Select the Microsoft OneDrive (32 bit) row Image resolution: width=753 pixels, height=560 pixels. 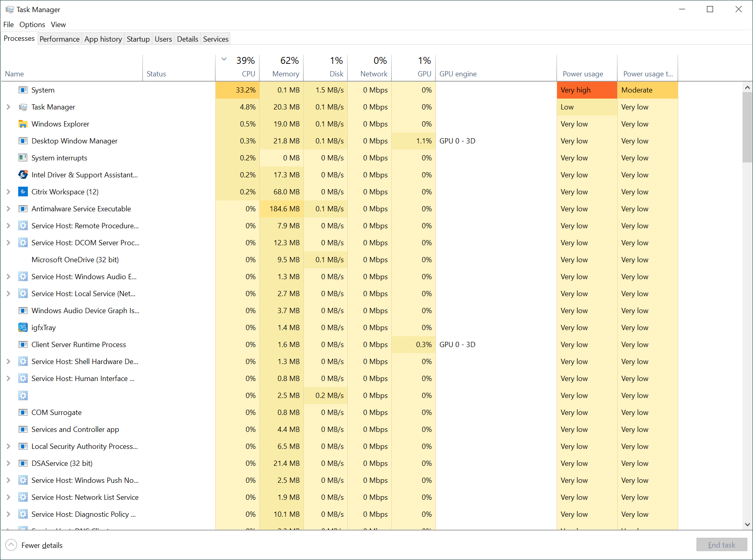(339, 260)
